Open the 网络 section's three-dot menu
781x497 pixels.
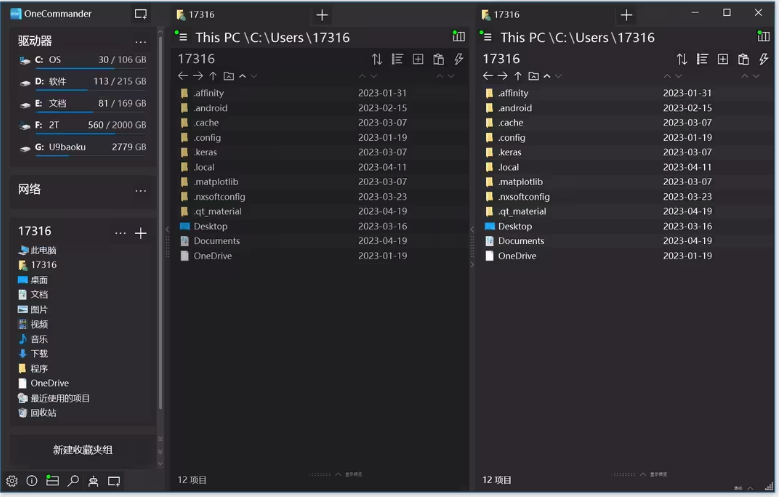pyautogui.click(x=140, y=190)
